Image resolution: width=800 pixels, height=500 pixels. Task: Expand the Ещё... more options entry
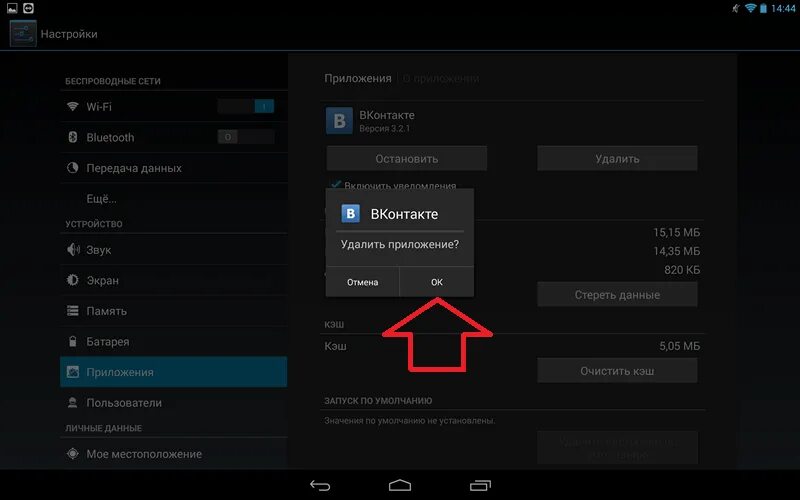(173, 198)
